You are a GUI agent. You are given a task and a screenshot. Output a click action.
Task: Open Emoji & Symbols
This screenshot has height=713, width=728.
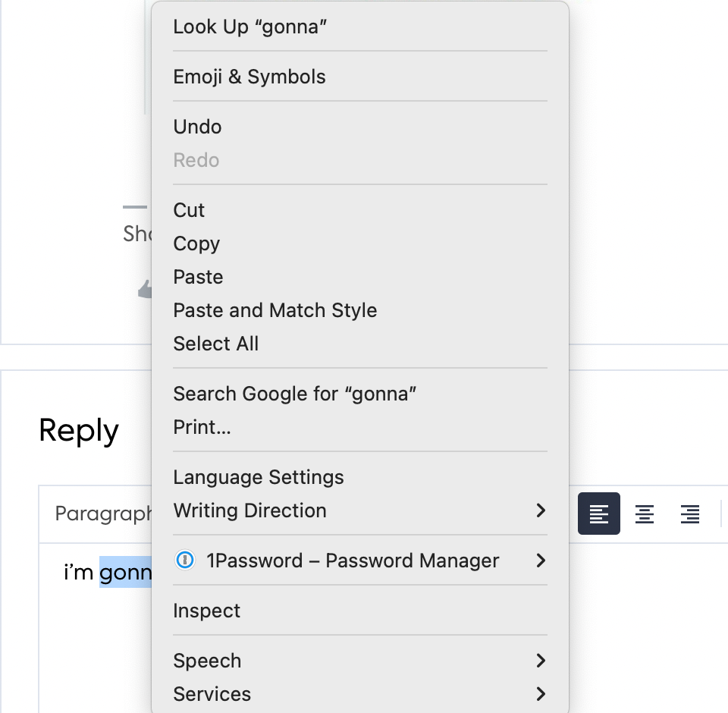point(359,77)
